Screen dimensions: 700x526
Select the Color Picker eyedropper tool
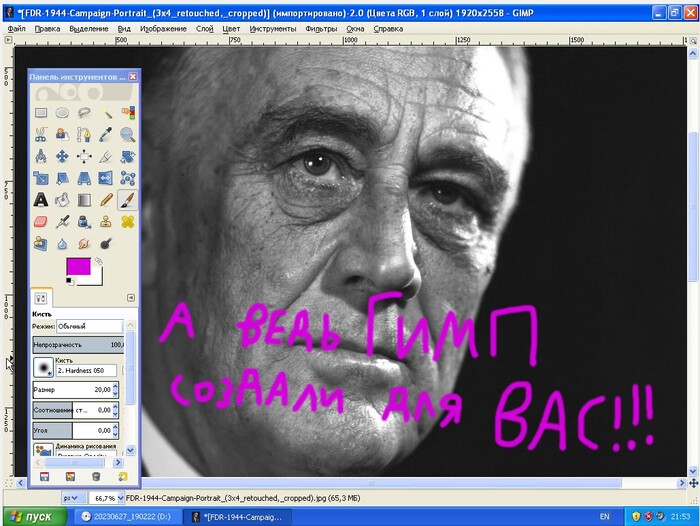(106, 134)
